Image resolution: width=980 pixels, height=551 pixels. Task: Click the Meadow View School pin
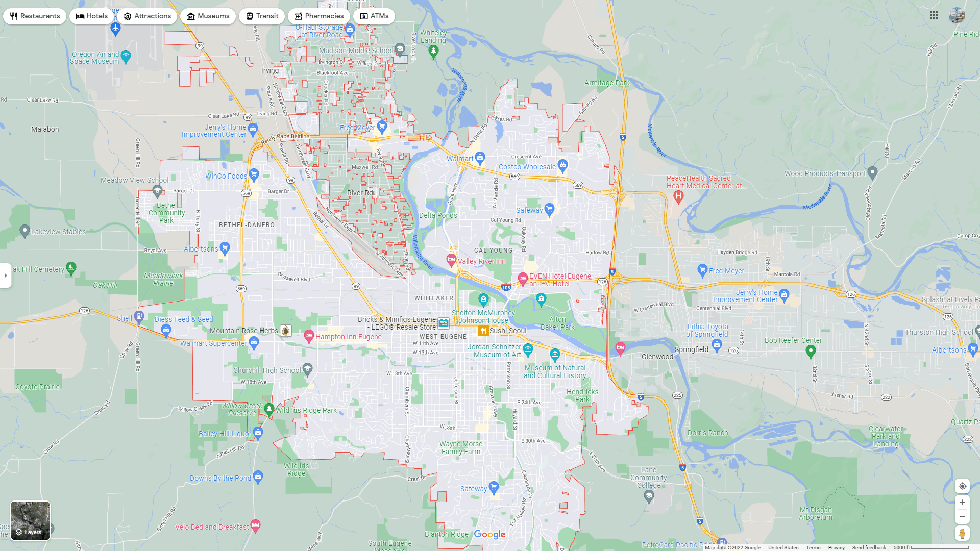point(157,191)
